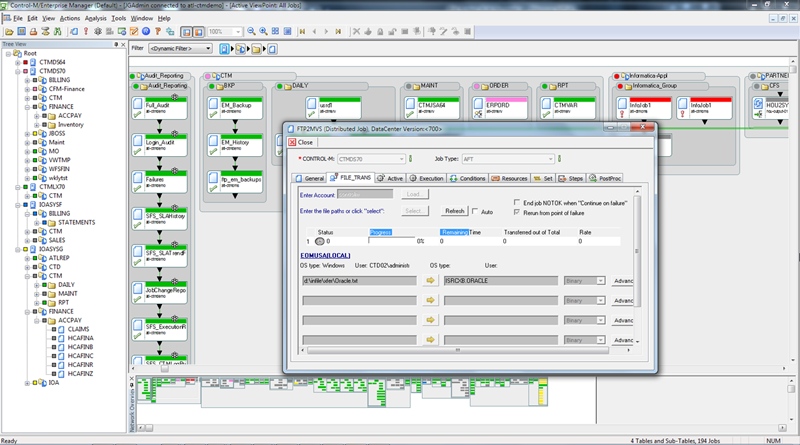The height and width of the screenshot is (445, 800).
Task: Open the Analysis menu
Action: [97, 18]
